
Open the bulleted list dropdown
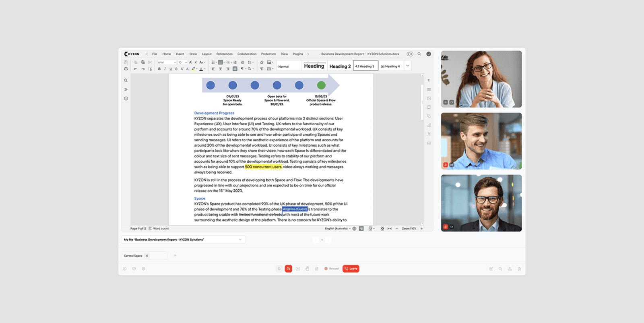tap(214, 62)
